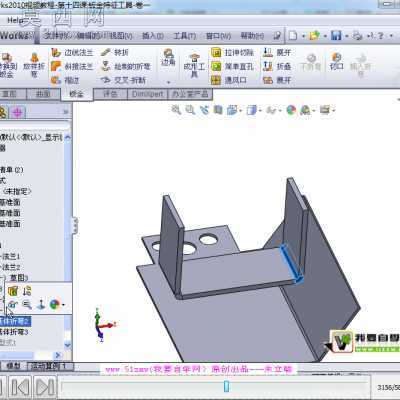Select the 斜接法兰 (Miter Flange) tool
400x400 pixels.
point(72,66)
